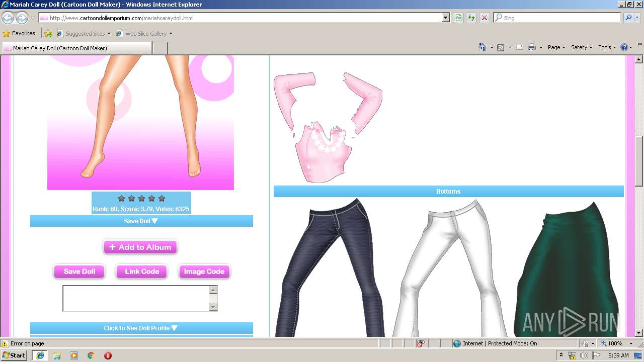Open Internet Explorer taskbar icon
The image size is (644, 362).
click(40, 355)
